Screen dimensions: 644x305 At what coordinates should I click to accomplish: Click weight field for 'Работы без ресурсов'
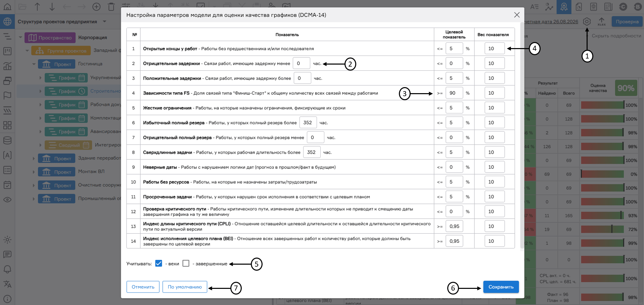tap(495, 182)
